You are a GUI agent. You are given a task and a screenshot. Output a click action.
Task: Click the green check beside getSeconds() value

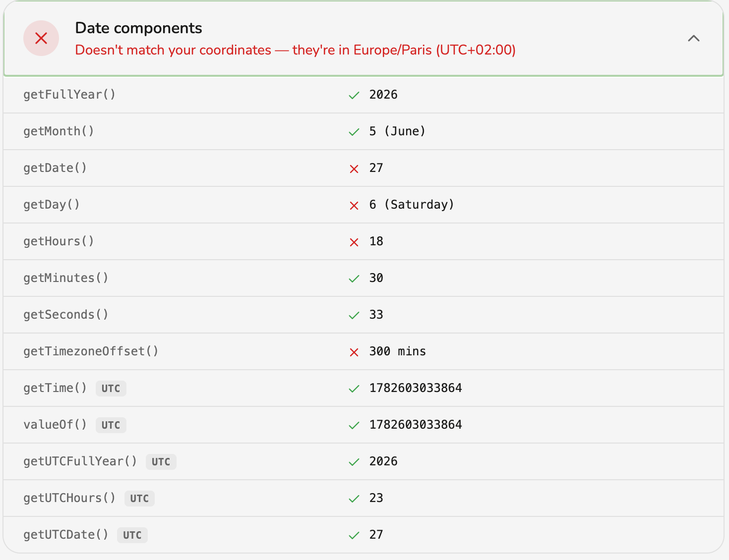pos(354,315)
